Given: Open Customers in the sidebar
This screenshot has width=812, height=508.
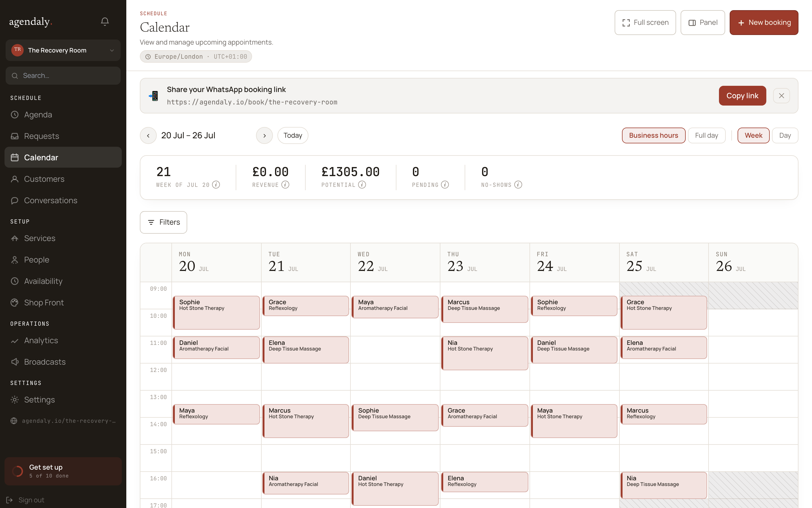Looking at the screenshot, I should 63,179.
